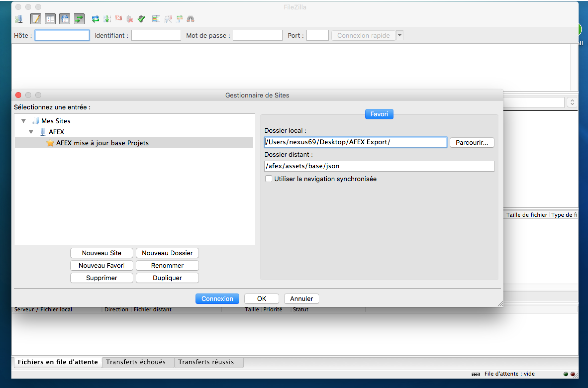This screenshot has width=588, height=388.
Task: Click into the Dossier local path field
Action: click(x=355, y=142)
